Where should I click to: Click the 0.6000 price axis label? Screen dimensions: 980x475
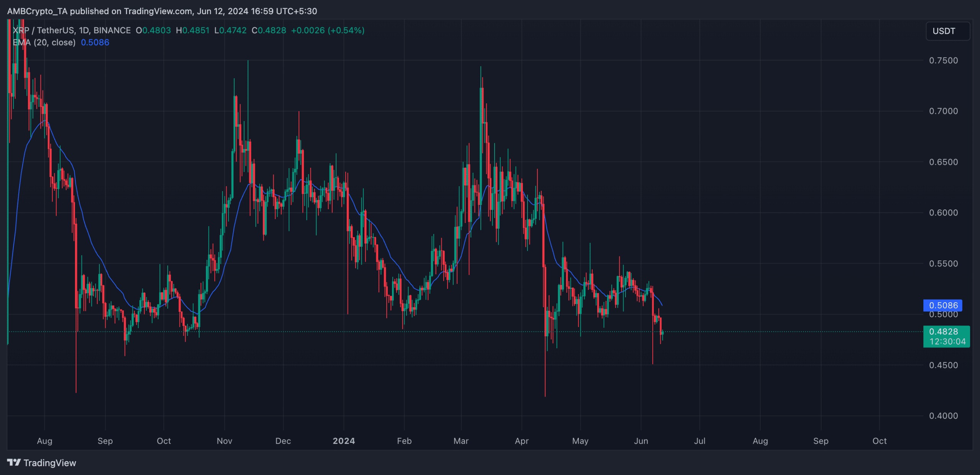(943, 213)
